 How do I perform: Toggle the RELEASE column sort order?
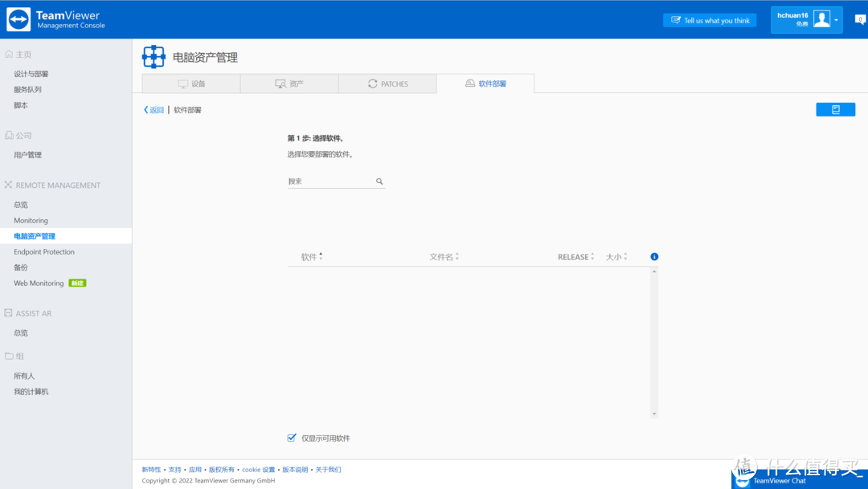(594, 256)
